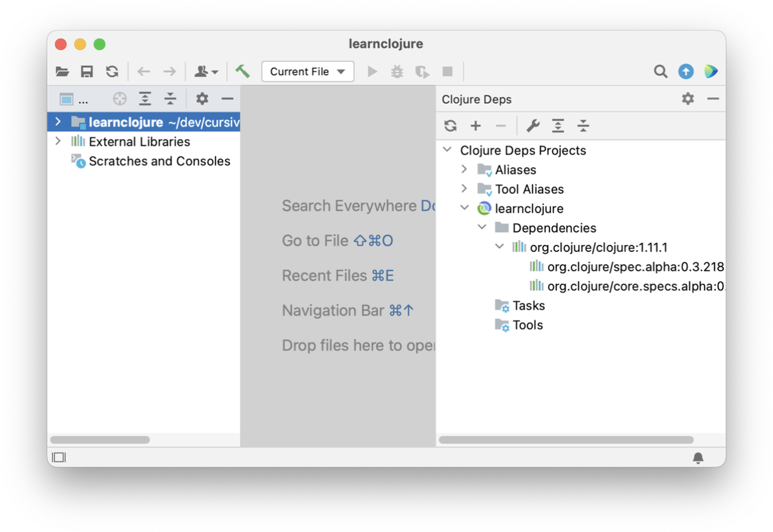Collapse the learnclojure deps project node
The image size is (773, 532).
tap(465, 207)
